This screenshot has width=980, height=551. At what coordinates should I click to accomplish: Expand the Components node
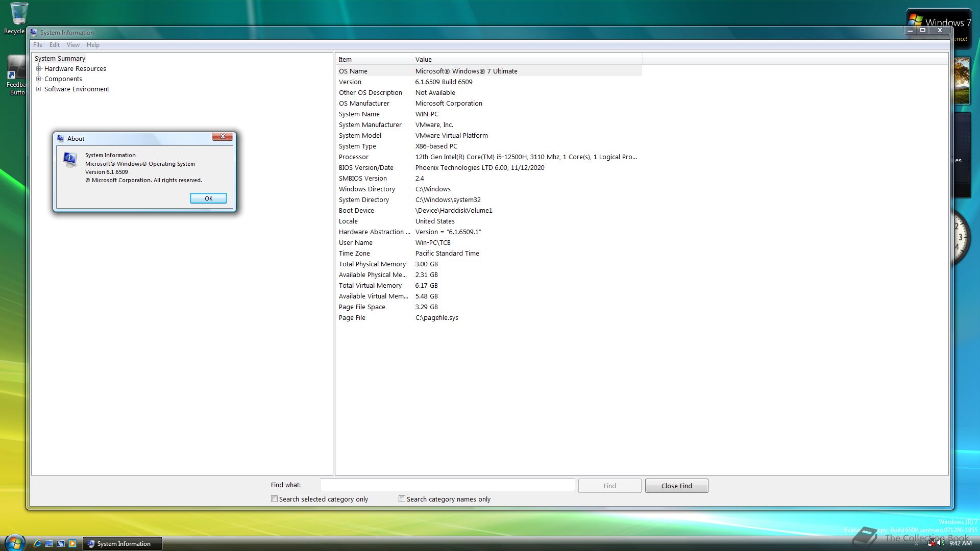pos(38,79)
